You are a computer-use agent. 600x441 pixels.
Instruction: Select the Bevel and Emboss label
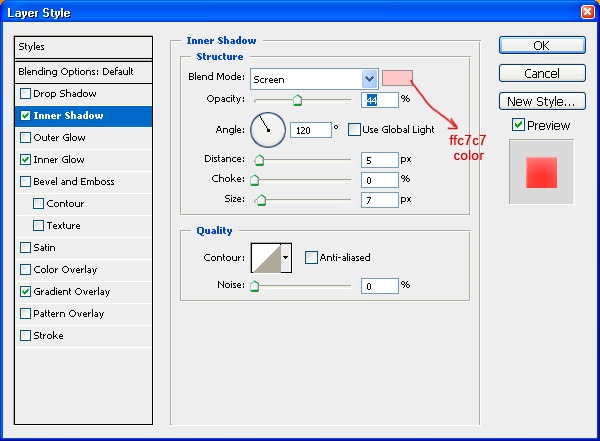(74, 181)
